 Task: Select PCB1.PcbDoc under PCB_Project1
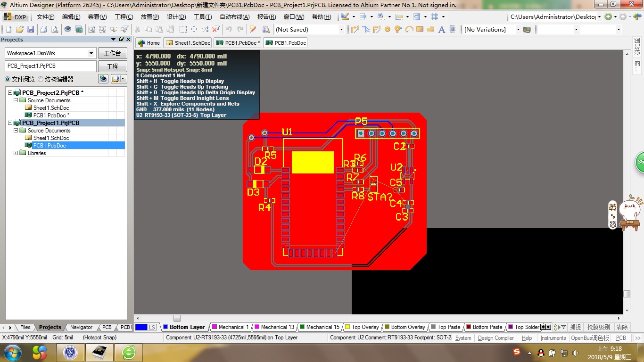click(x=50, y=146)
